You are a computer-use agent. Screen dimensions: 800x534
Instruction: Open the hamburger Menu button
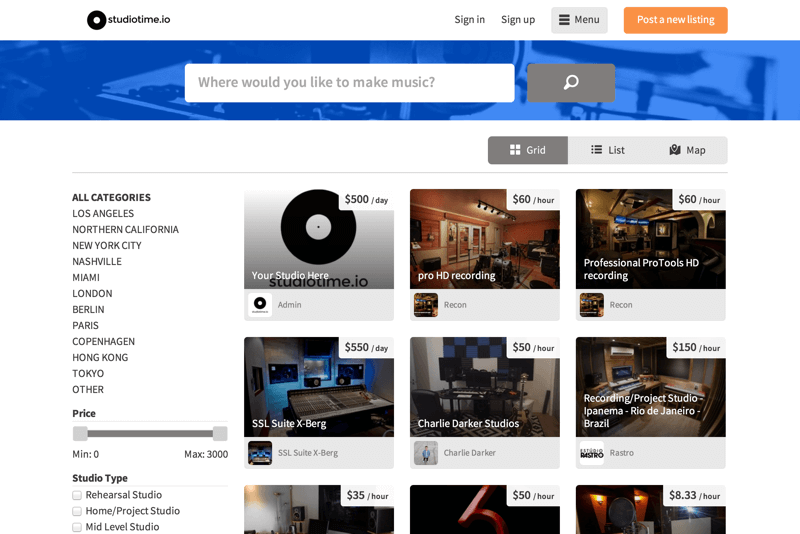coord(579,20)
